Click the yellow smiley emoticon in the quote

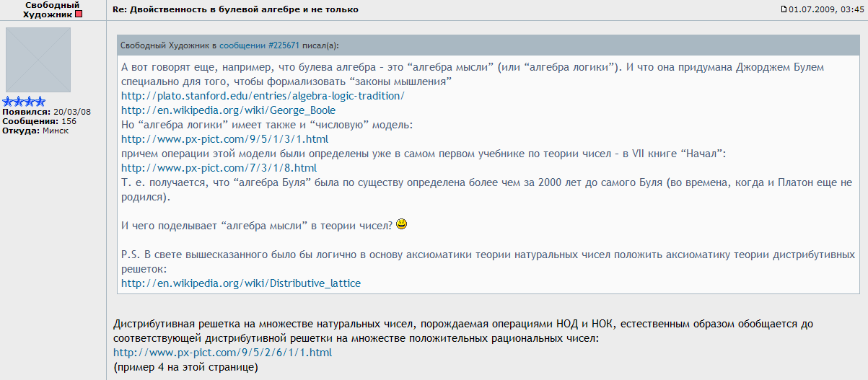pyautogui.click(x=402, y=224)
